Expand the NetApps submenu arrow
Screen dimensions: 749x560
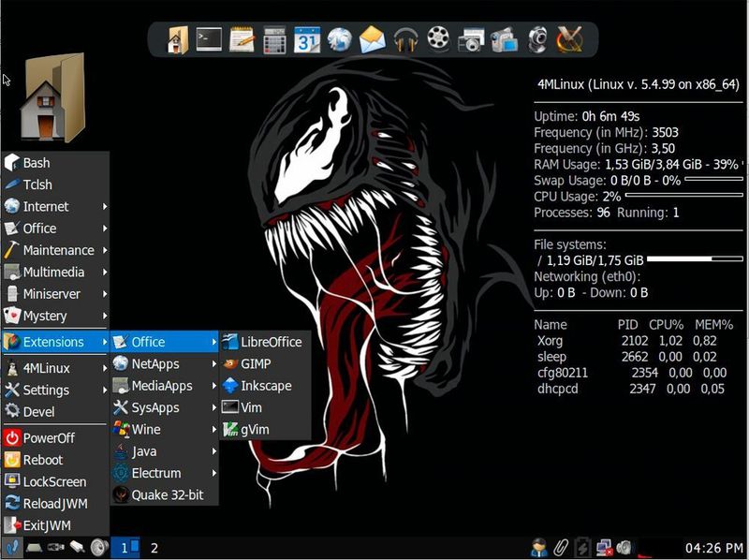point(213,363)
